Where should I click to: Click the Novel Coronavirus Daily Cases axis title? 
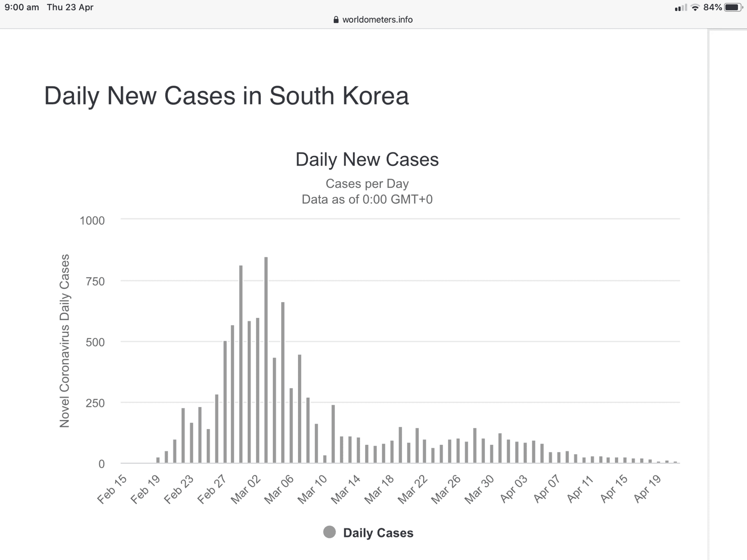click(x=64, y=341)
